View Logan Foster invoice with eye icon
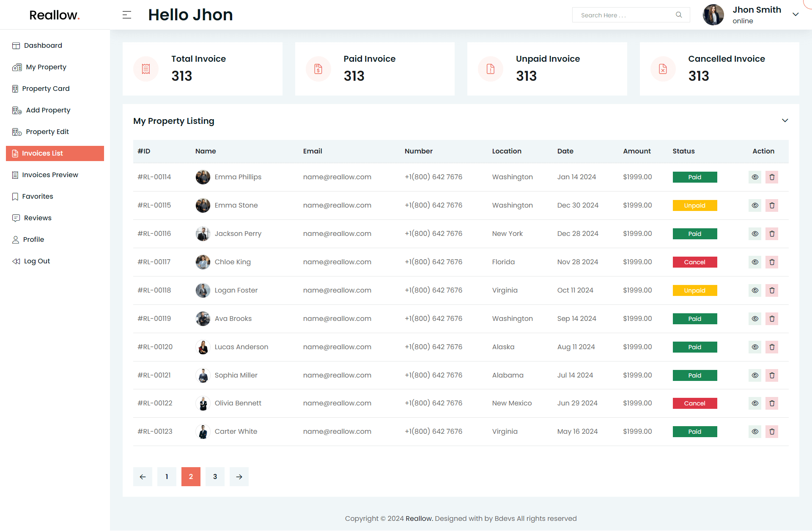 tap(755, 290)
